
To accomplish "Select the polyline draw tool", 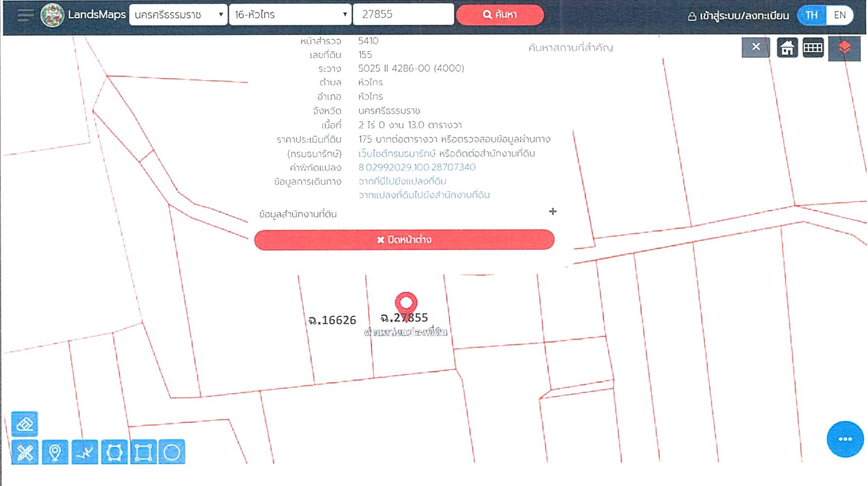I will (85, 452).
